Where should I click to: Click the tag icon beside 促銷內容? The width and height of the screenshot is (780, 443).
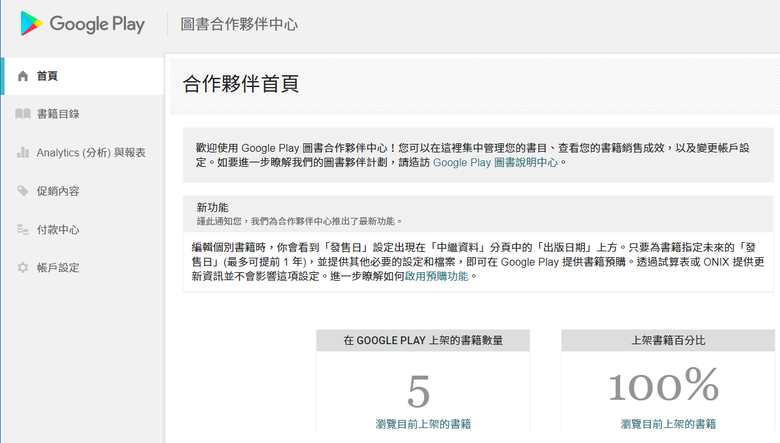coord(23,191)
